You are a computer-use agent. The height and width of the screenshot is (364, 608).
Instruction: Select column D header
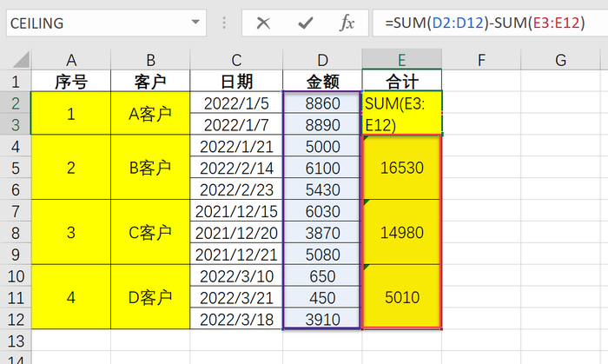[322, 60]
